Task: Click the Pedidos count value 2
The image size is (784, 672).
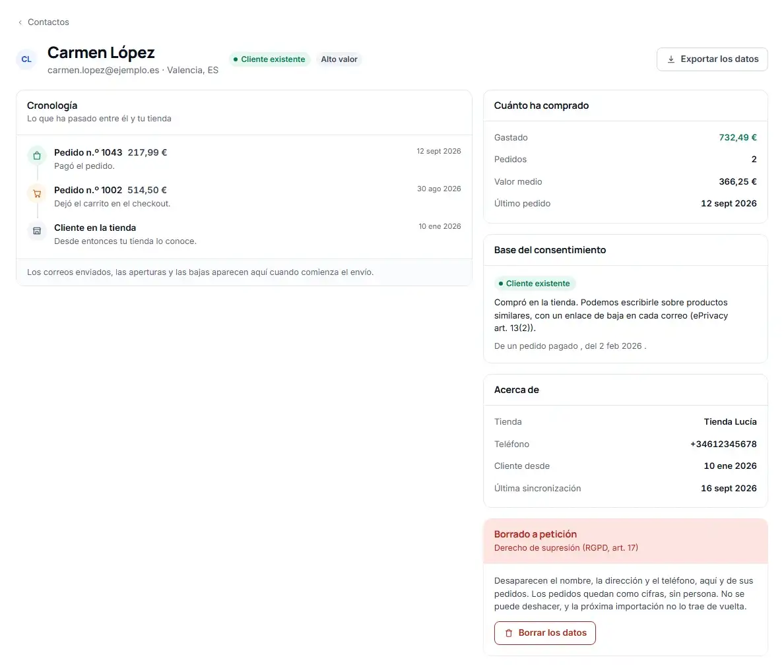Action: pos(754,160)
